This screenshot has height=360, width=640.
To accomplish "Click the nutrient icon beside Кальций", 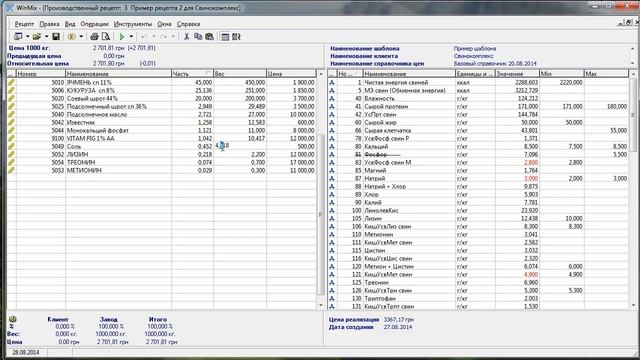I will coord(332,146).
